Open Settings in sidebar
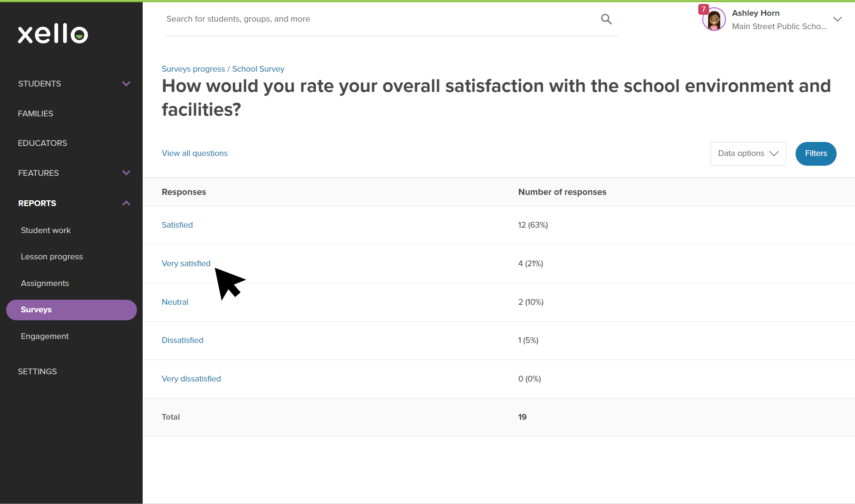 [37, 371]
